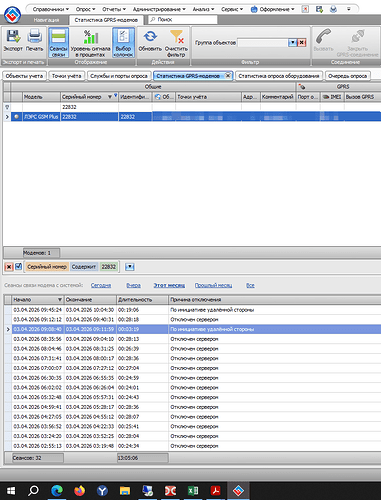
Task: Click the Длительность column header
Action: tap(142, 300)
